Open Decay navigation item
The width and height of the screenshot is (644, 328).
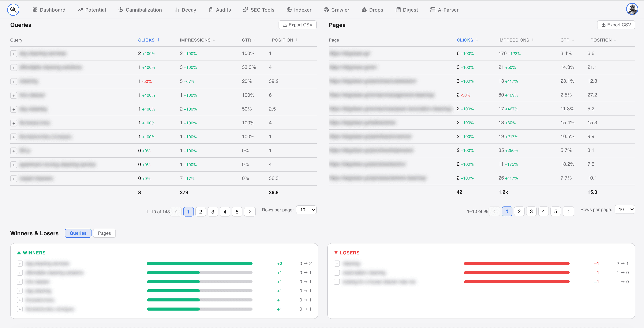(185, 10)
